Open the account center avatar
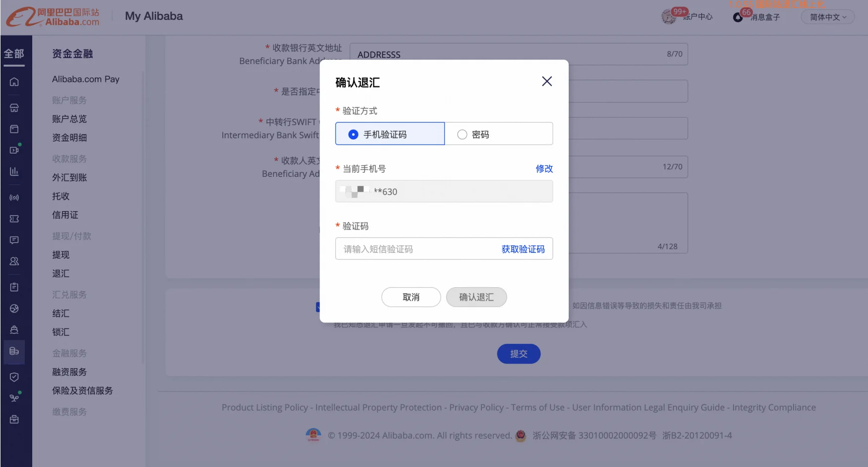Viewport: 868px width, 467px height. point(668,17)
